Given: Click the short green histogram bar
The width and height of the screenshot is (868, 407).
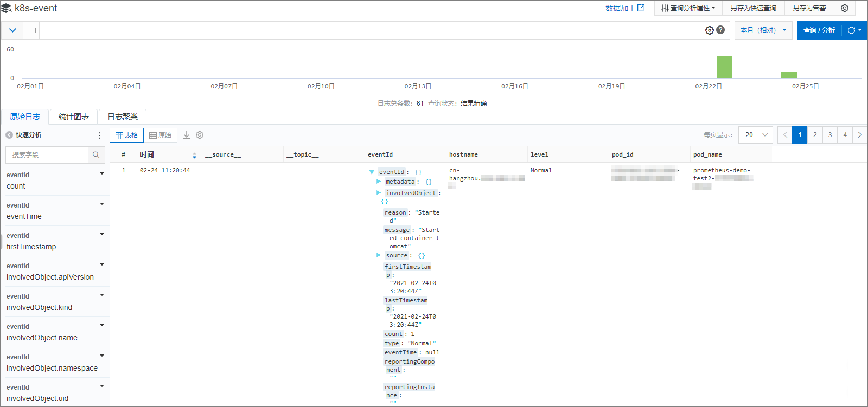Looking at the screenshot, I should (x=789, y=75).
